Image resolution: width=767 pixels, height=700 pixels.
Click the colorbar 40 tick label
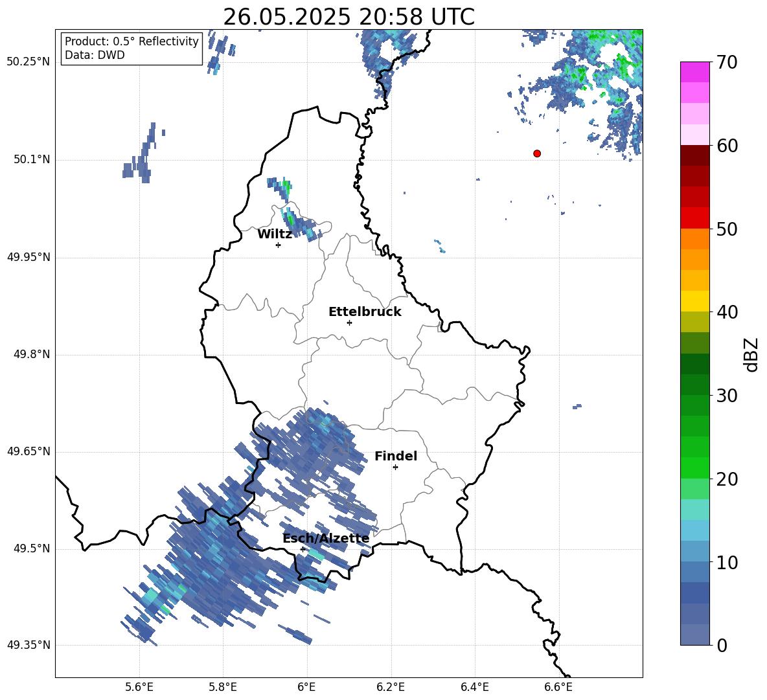[727, 312]
